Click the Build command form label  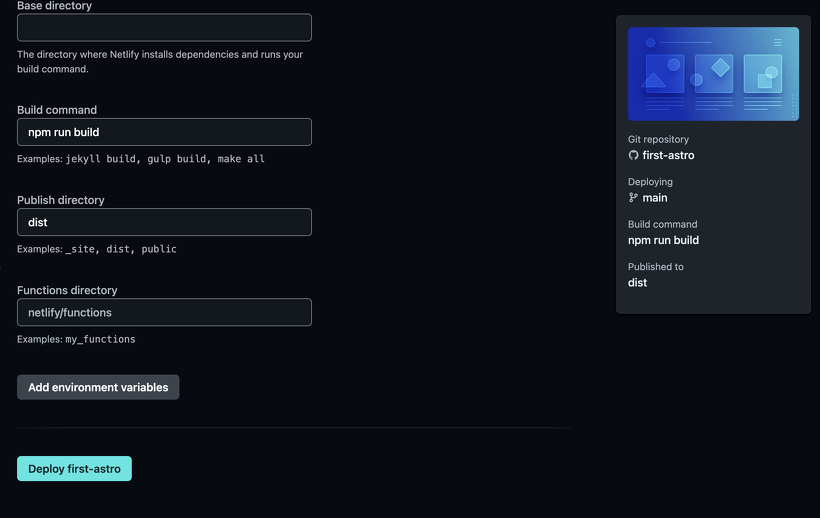(x=57, y=110)
